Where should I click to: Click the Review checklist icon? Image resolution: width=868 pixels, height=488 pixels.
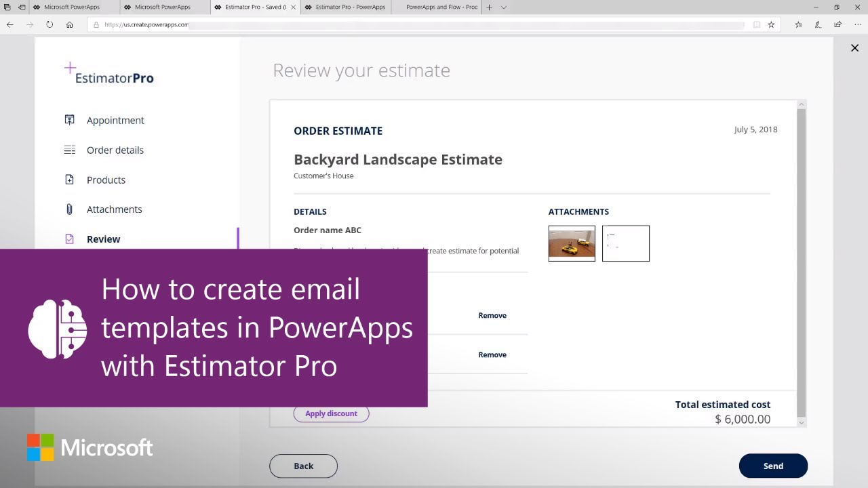[x=69, y=239]
